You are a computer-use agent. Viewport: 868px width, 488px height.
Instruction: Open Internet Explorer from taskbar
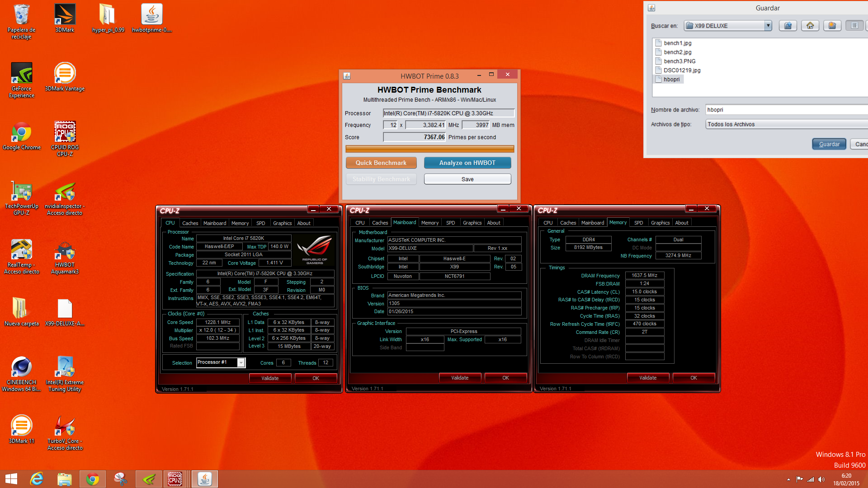click(37, 479)
